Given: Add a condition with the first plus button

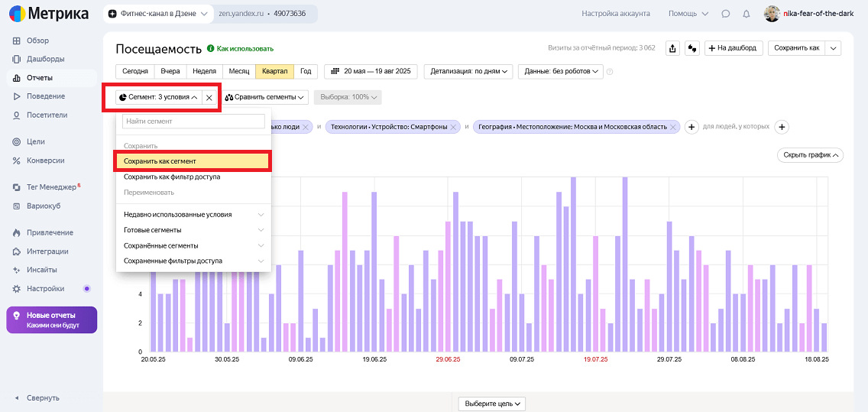Looking at the screenshot, I should pos(691,127).
